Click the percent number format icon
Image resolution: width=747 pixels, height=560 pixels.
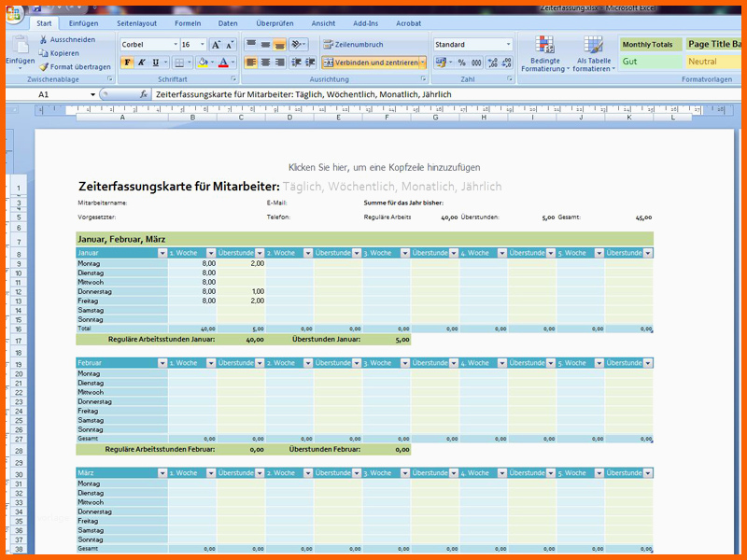coord(461,63)
